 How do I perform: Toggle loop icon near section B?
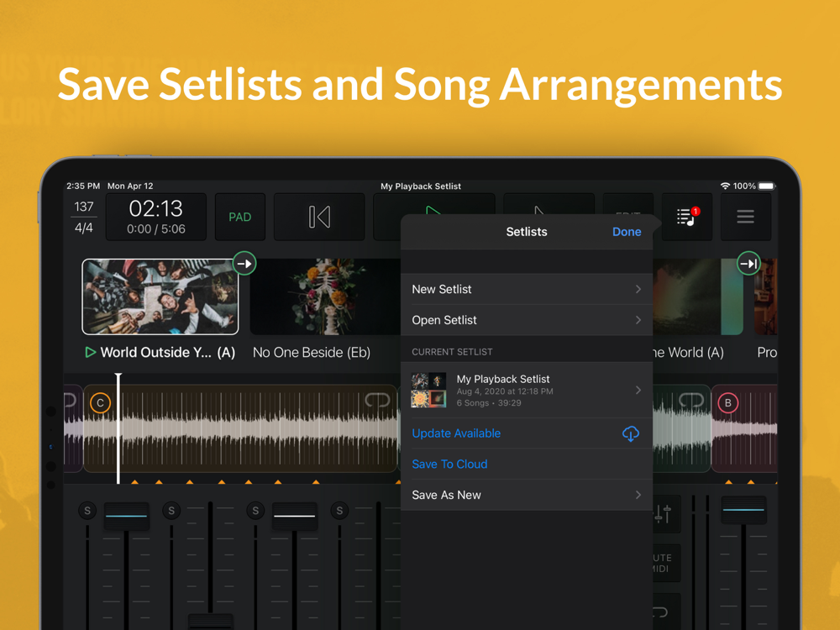(x=691, y=400)
